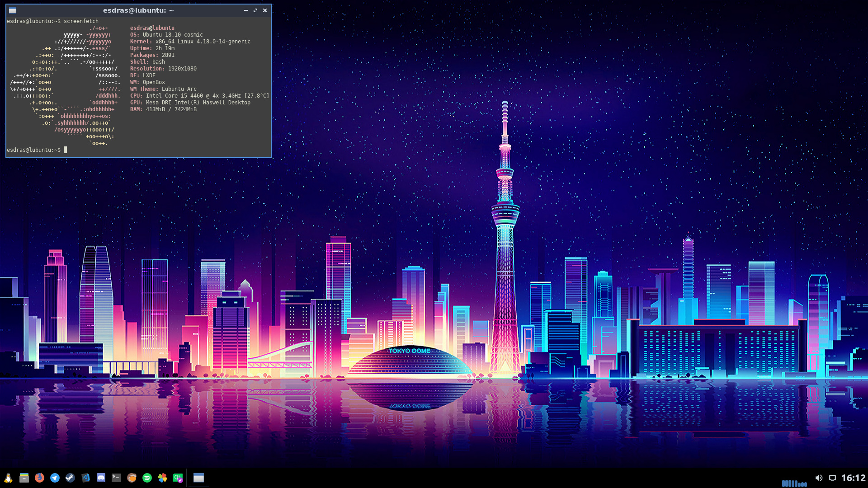Click the 'DE: LXDE' line
Screen dimensions: 868x488
click(x=143, y=75)
